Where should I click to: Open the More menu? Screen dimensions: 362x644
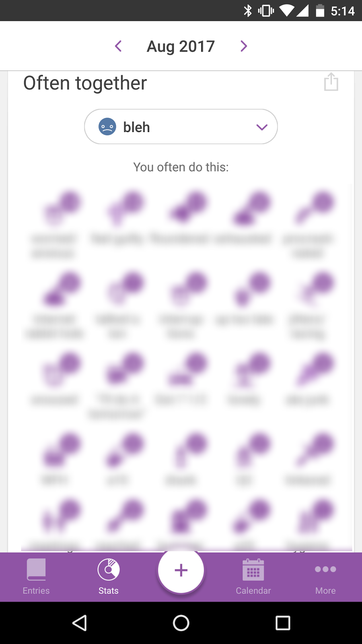325,576
